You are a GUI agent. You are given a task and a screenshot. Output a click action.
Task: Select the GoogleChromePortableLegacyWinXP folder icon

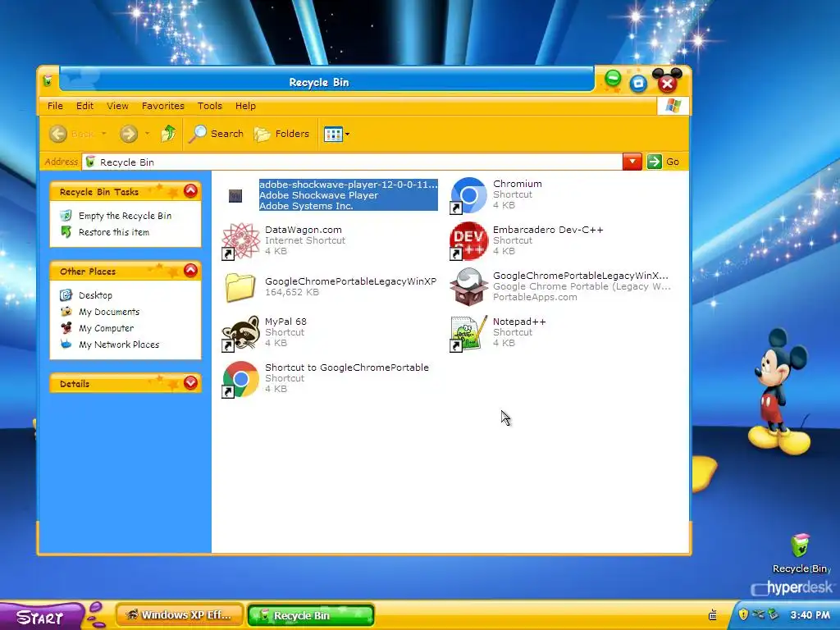point(240,287)
